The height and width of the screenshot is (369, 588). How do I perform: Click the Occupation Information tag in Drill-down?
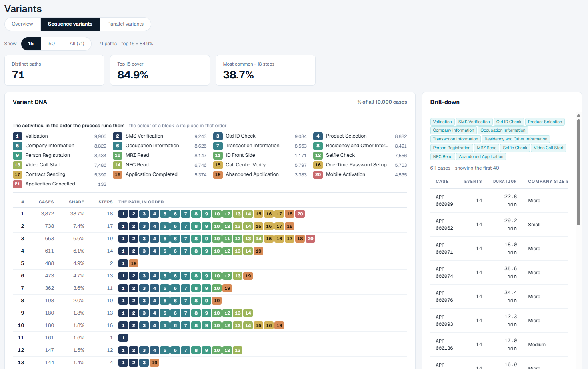(x=503, y=130)
